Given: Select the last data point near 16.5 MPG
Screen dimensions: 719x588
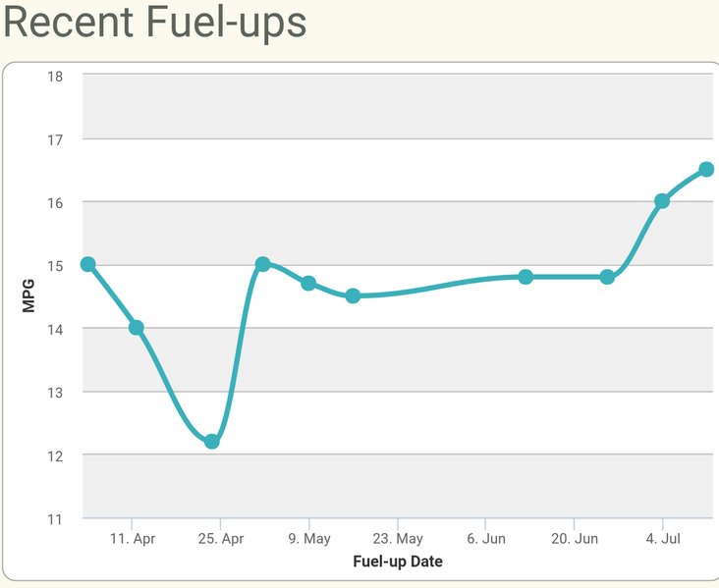Looking at the screenshot, I should (x=706, y=169).
